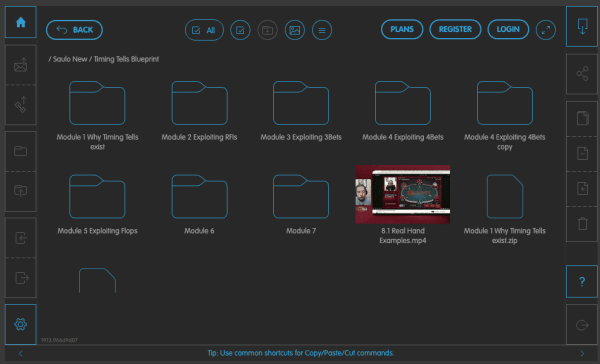This screenshot has width=600, height=364.
Task: Open help with the question mark
Action: (x=582, y=282)
